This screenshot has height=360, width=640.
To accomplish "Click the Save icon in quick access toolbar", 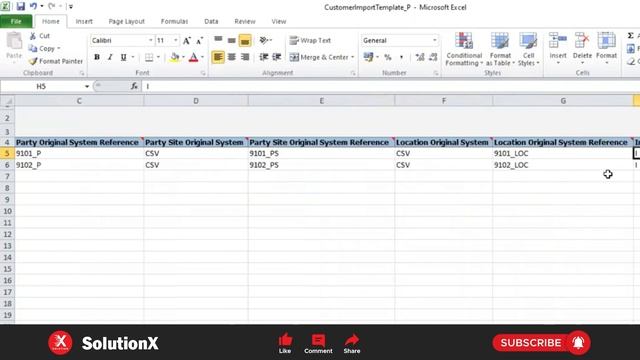I will click(x=20, y=7).
